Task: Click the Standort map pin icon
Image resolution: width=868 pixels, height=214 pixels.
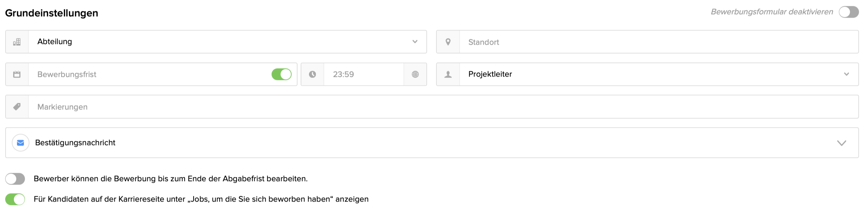Action: (448, 42)
